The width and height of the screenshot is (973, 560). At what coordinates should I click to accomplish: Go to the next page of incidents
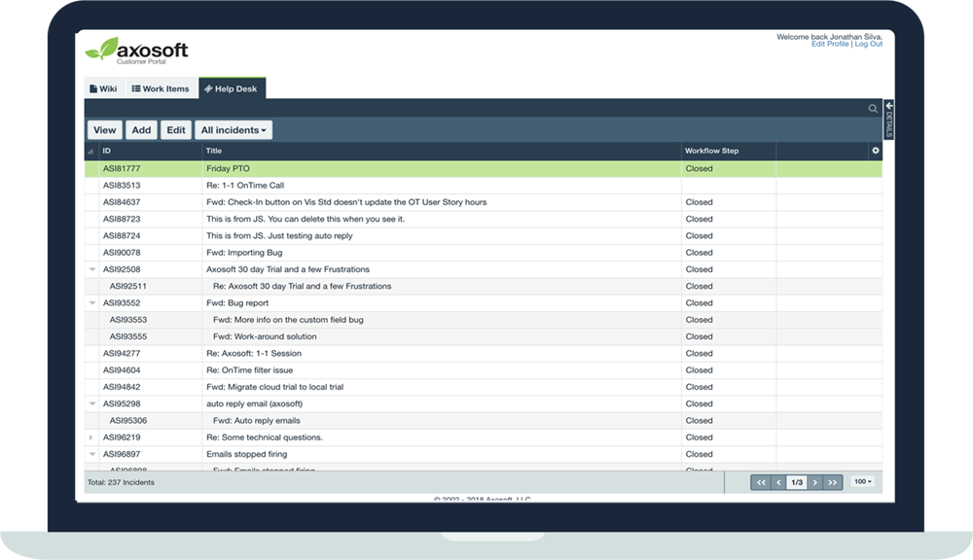tap(815, 482)
